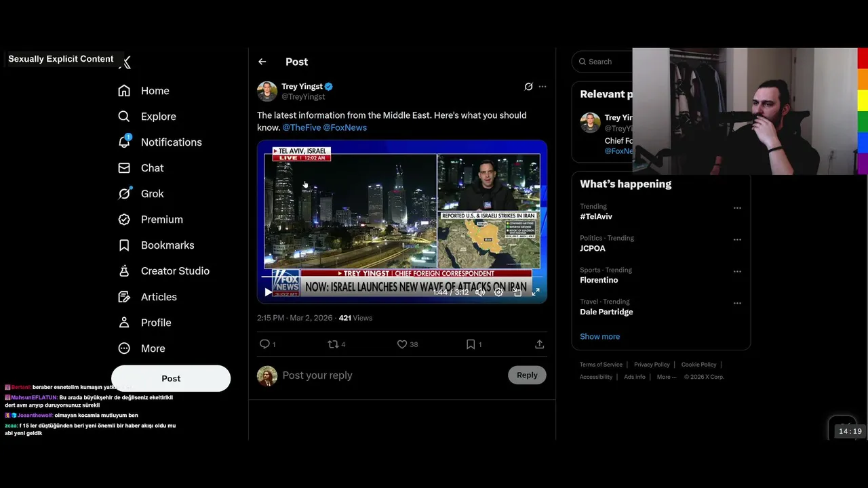Open Terms of Service link
Screen dimensions: 868x488
(x=601, y=365)
